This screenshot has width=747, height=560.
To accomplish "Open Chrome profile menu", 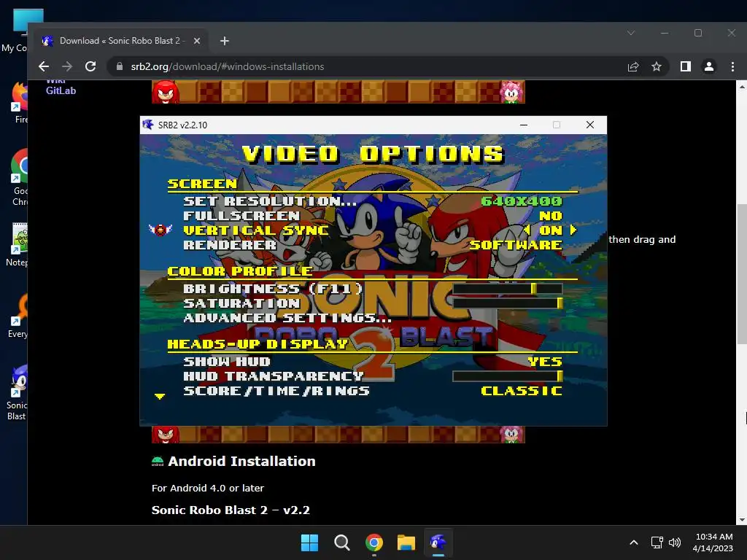I will (709, 66).
